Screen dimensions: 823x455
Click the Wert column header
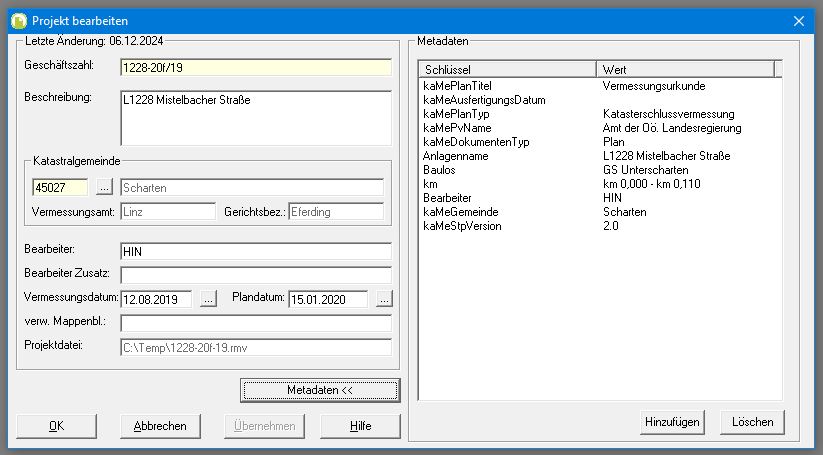coord(685,69)
